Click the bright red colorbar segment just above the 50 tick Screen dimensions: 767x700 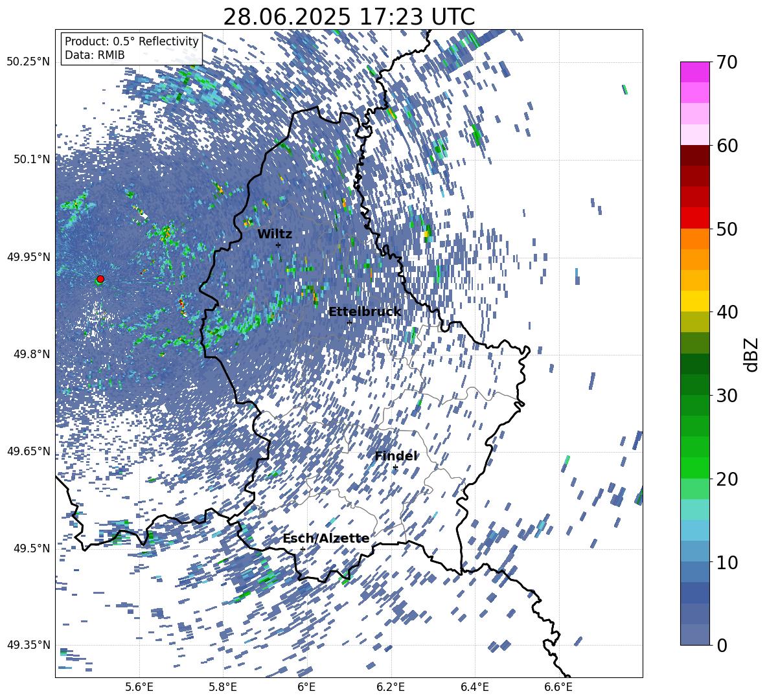click(694, 218)
